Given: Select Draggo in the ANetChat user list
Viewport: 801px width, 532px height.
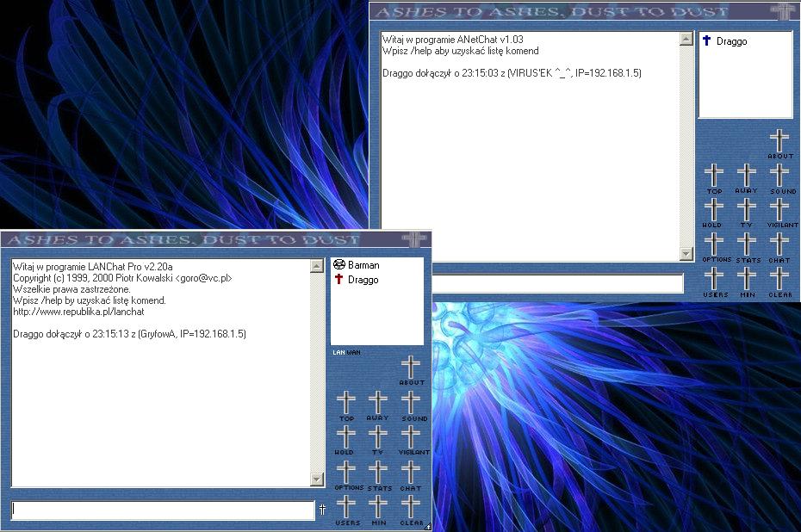Looking at the screenshot, I should click(x=731, y=41).
